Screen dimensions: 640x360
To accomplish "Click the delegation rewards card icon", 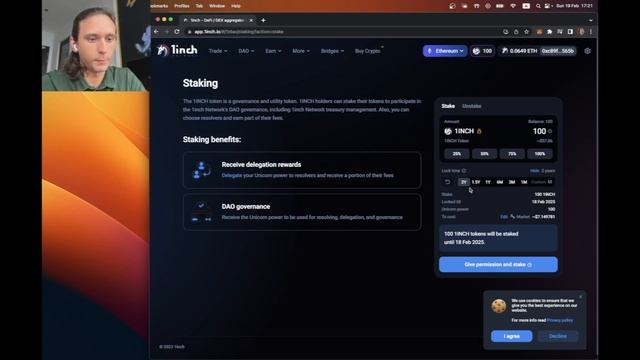I will pyautogui.click(x=202, y=170).
